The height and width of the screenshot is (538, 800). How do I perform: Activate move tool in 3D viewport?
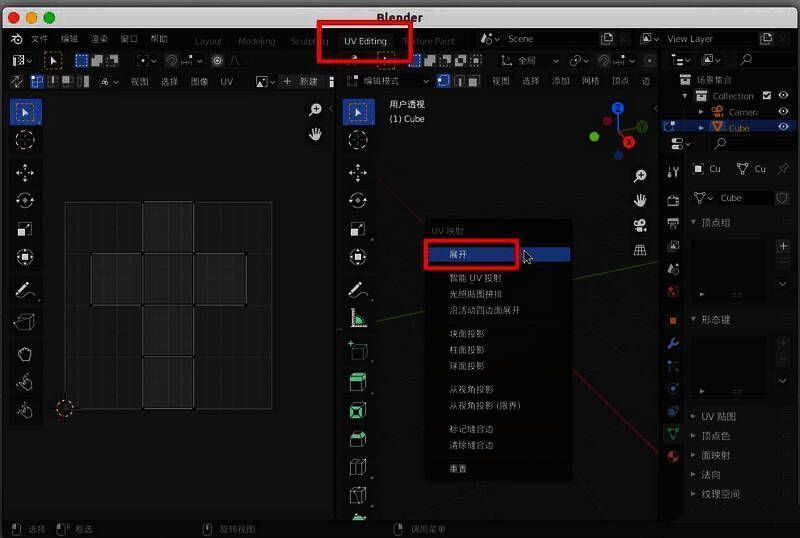(x=358, y=173)
